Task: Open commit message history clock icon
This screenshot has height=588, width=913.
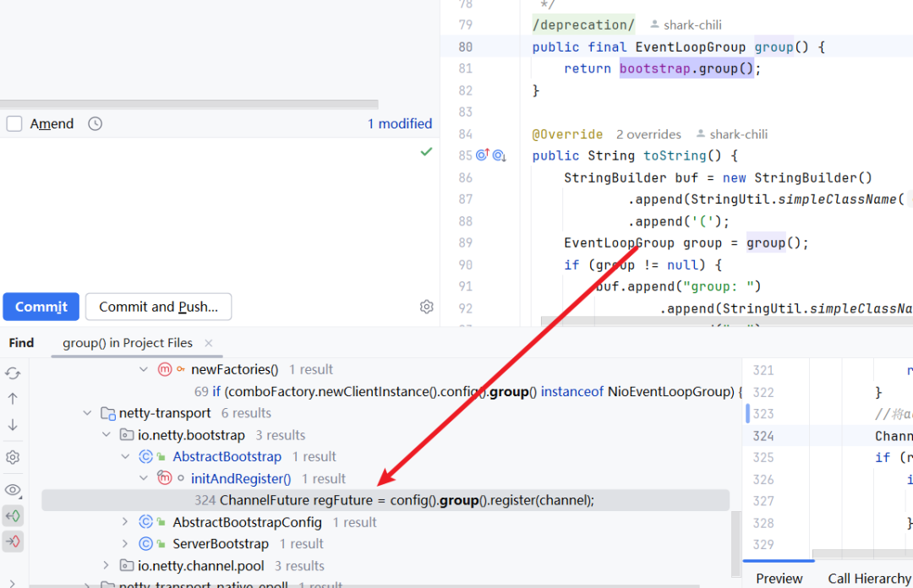Action: 95,123
